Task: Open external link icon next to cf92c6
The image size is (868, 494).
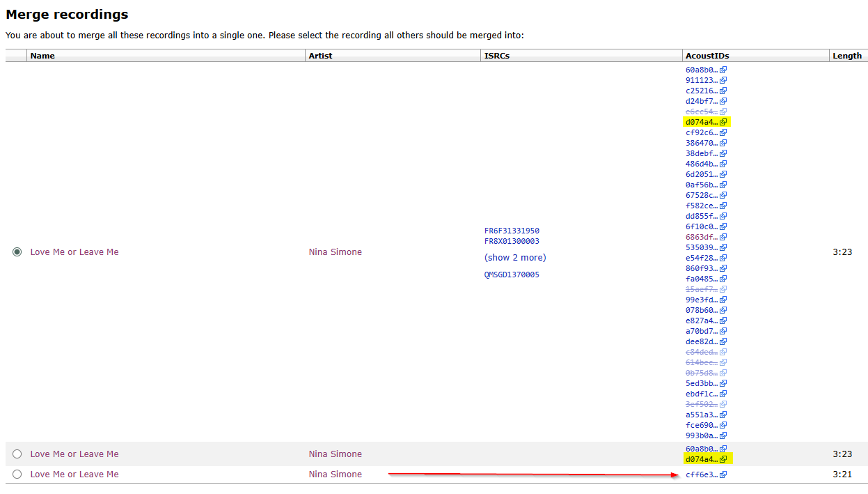Action: click(x=723, y=132)
